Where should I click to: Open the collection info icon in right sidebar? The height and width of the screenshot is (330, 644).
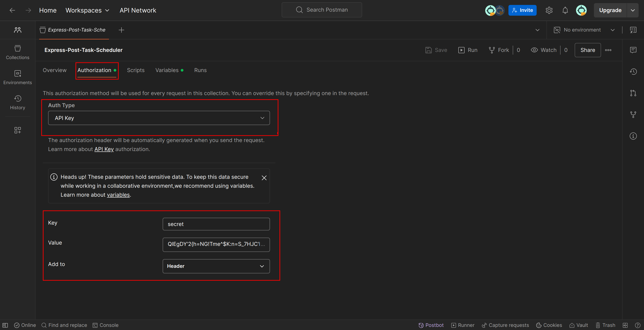[x=633, y=136]
